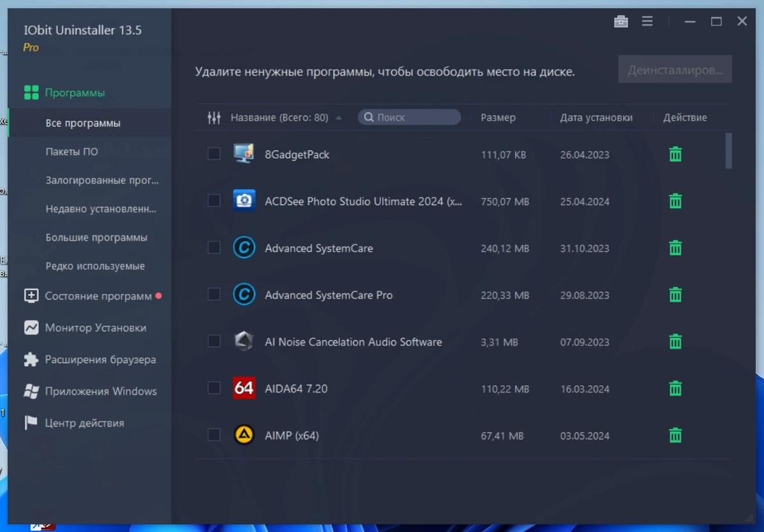Image resolution: width=764 pixels, height=532 pixels.
Task: Tick the AIDA64 7.20 checkbox
Action: click(x=214, y=388)
